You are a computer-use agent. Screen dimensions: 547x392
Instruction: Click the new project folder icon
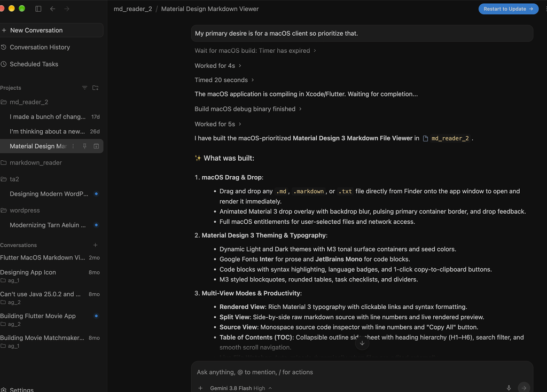(95, 88)
